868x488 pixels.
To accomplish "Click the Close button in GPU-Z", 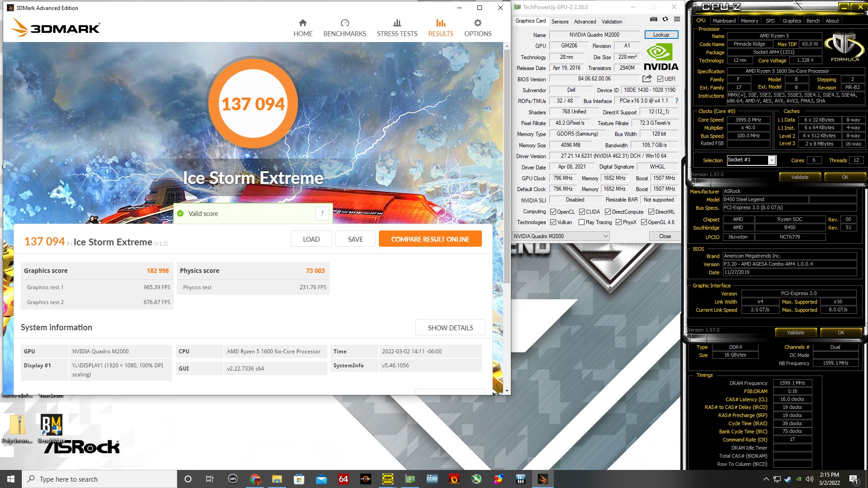I will (665, 236).
